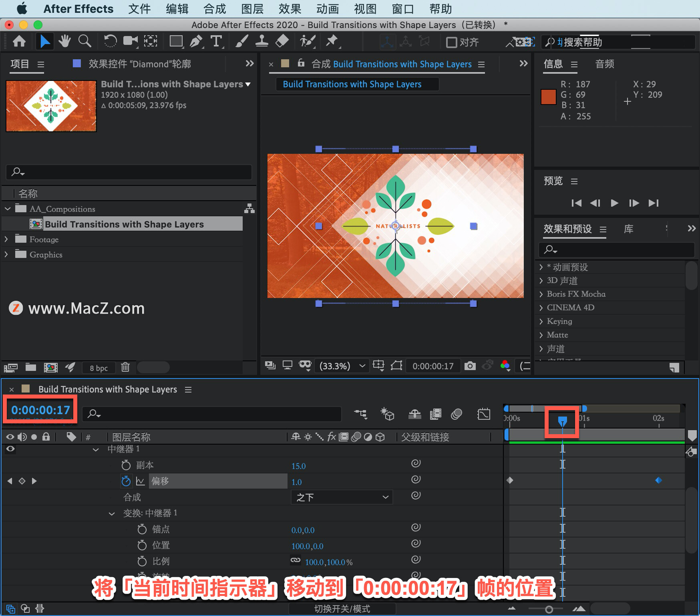
Task: Expand the Footage folder
Action: [6, 239]
